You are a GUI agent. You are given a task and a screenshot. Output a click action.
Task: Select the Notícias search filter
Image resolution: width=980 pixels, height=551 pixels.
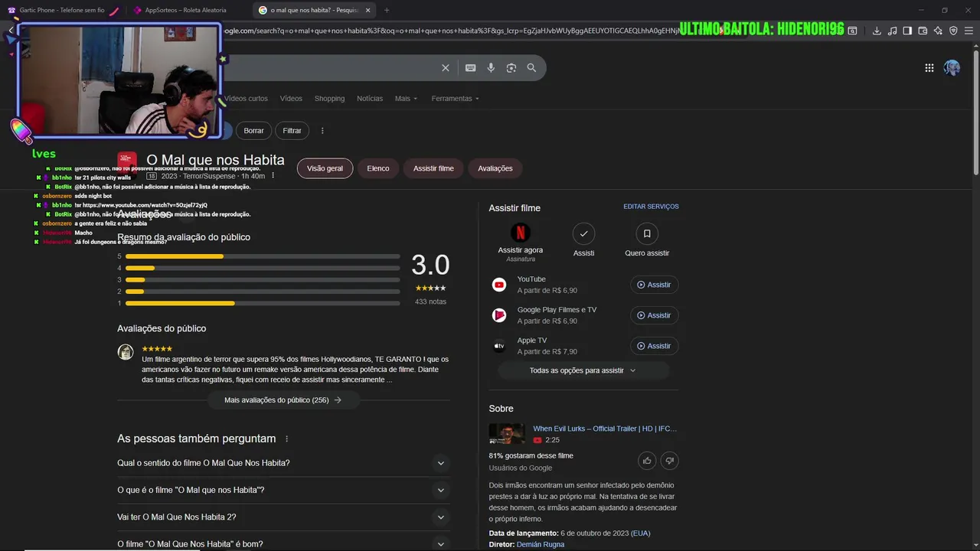pyautogui.click(x=370, y=99)
